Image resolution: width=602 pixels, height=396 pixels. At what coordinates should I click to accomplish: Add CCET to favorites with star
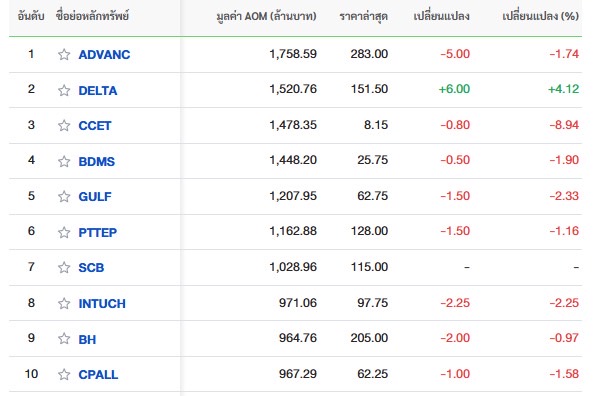[x=64, y=126]
